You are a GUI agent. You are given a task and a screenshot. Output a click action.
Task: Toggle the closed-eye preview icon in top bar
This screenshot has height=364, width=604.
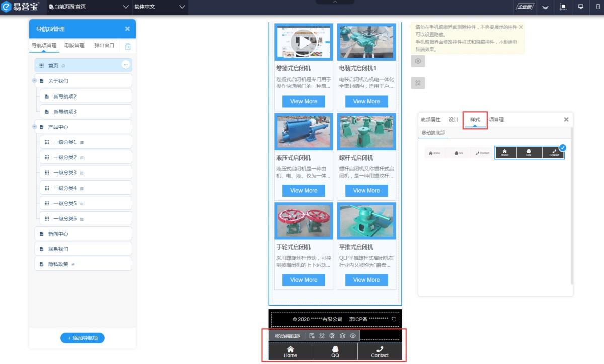pos(545,7)
